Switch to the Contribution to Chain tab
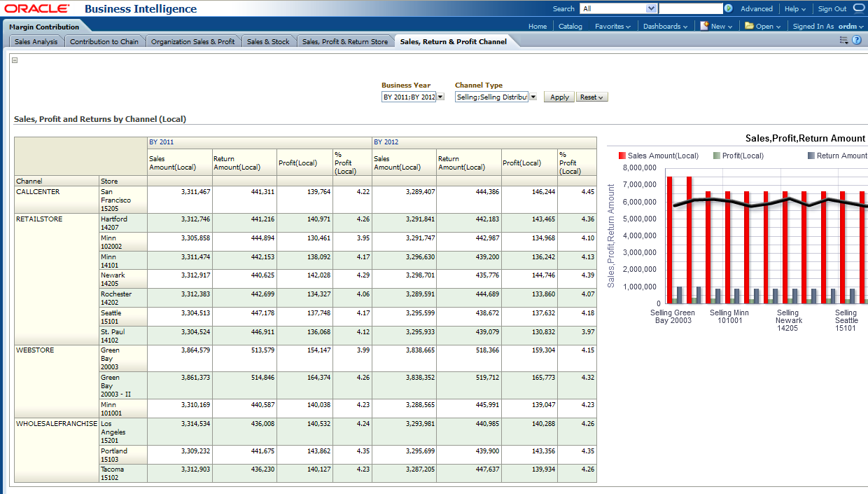Image resolution: width=868 pixels, height=494 pixels. pos(104,42)
